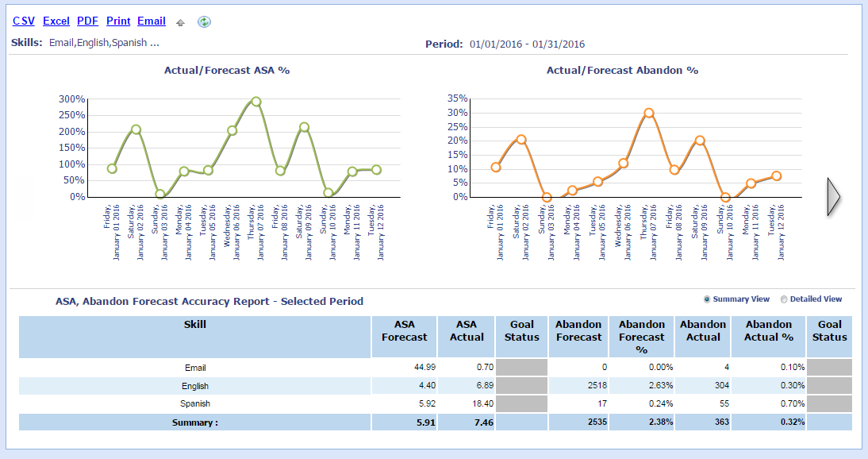Switch to Detailed View radio button

(784, 299)
